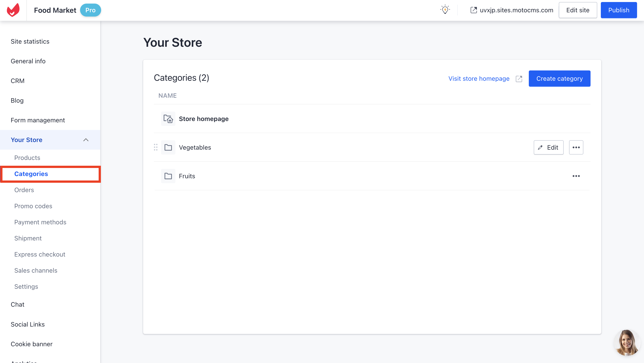Click the Vegetables folder icon
This screenshot has height=363, width=644.
[168, 147]
